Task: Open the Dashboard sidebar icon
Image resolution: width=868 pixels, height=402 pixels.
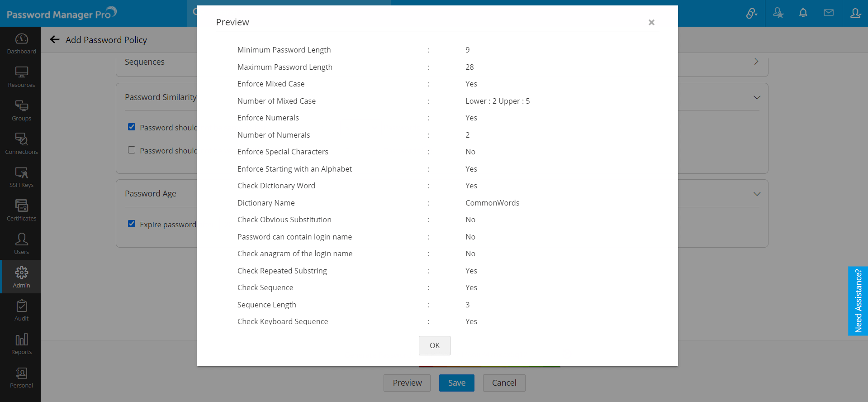Action: click(x=21, y=43)
